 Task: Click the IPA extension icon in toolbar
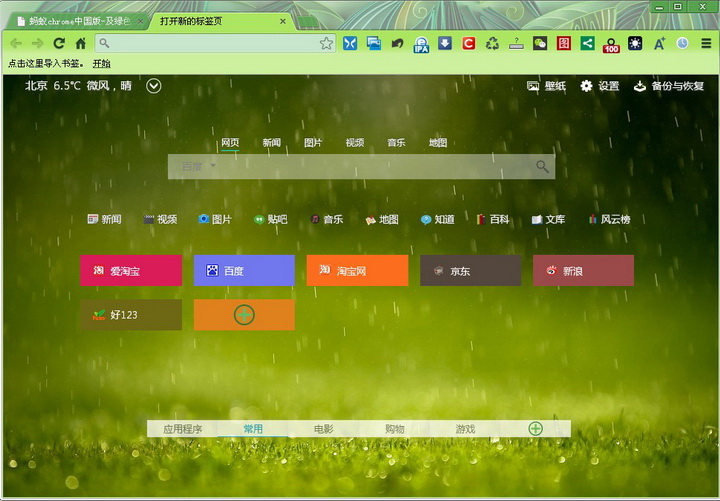(421, 44)
